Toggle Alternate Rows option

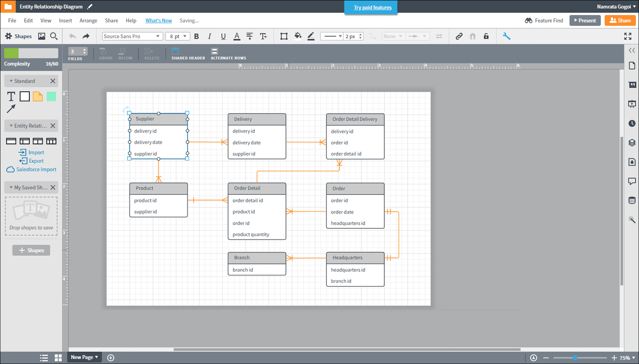click(x=228, y=54)
